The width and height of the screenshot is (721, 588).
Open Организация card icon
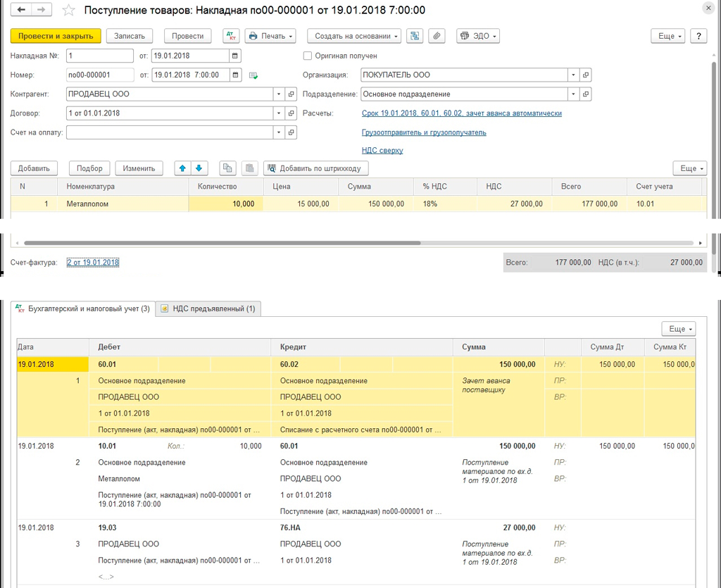pos(585,75)
